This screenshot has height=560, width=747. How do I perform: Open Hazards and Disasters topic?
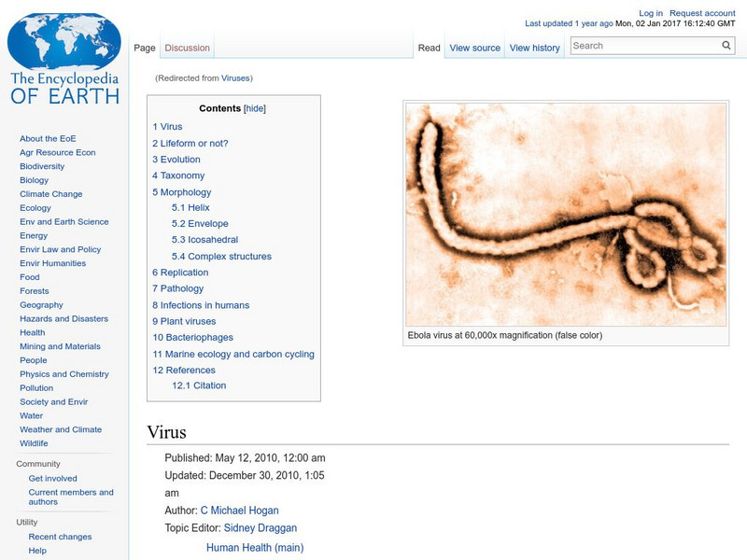coord(63,318)
